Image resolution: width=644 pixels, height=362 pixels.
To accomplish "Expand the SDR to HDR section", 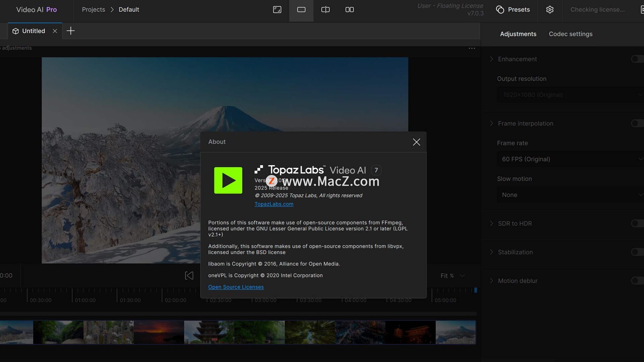I will (491, 224).
